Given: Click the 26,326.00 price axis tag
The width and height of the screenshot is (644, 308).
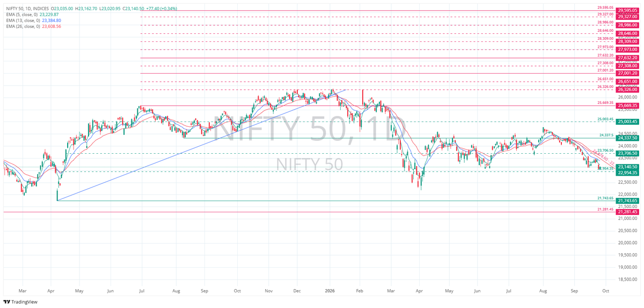Looking at the screenshot, I should point(627,89).
